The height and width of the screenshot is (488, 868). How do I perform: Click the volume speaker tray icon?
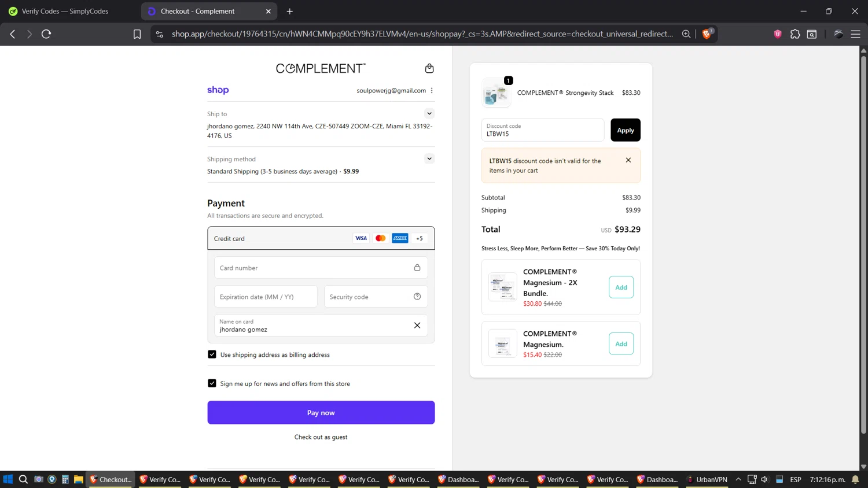[x=764, y=479]
